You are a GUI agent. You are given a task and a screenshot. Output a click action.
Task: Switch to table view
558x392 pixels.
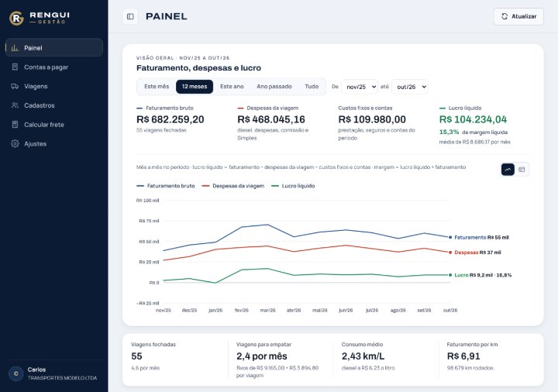522,170
